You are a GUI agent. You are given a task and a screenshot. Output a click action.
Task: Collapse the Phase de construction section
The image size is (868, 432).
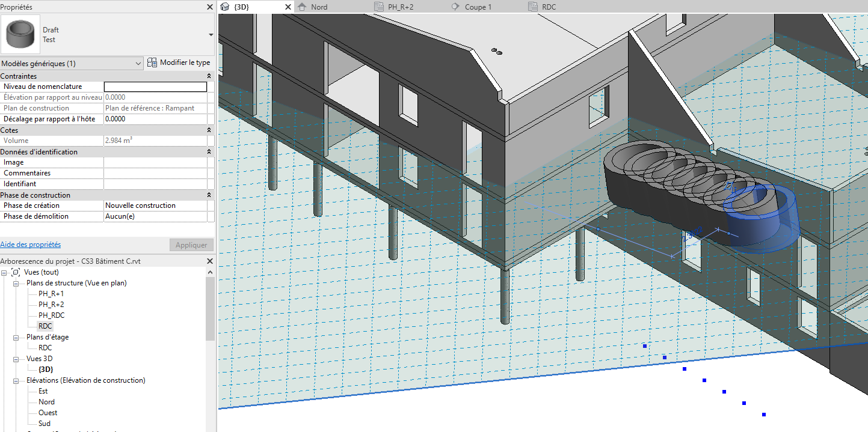(x=209, y=195)
